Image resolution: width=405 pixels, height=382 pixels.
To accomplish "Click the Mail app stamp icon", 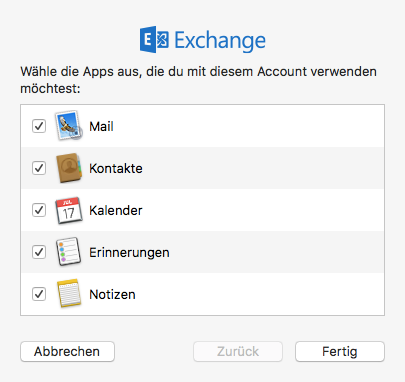I will click(x=69, y=126).
